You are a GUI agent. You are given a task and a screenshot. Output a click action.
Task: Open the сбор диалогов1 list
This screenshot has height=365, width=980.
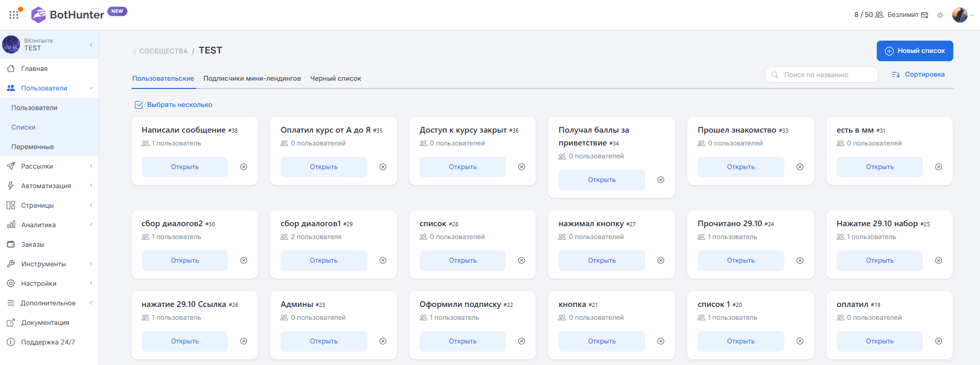point(324,261)
